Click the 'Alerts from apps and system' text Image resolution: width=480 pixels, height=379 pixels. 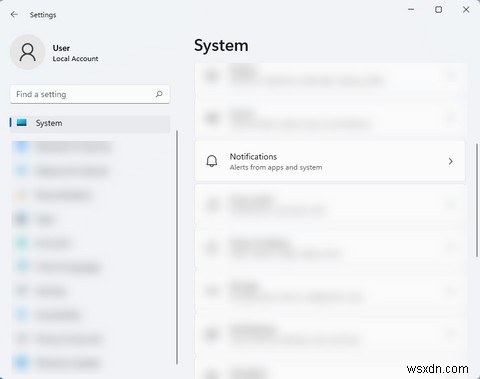(x=276, y=167)
